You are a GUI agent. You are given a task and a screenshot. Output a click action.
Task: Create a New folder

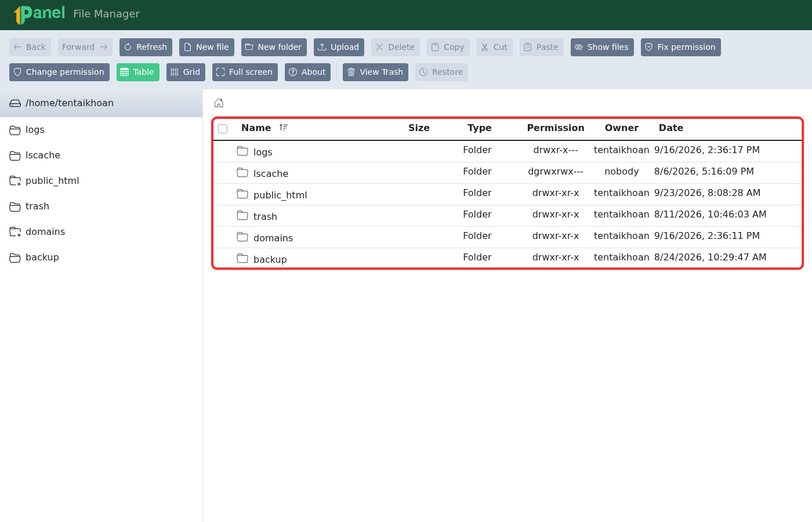pyautogui.click(x=274, y=47)
